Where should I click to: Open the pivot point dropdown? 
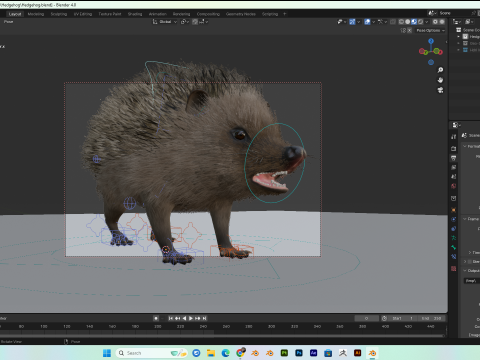[185, 22]
